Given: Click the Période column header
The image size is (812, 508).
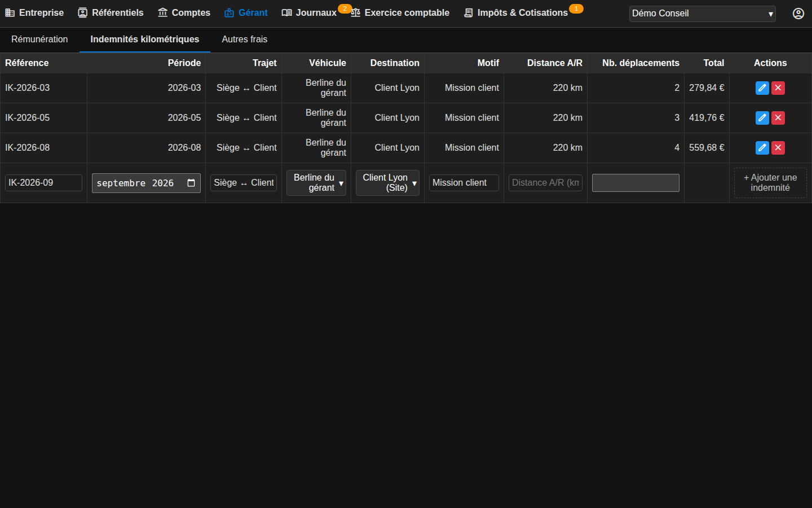Looking at the screenshot, I should coord(147,63).
